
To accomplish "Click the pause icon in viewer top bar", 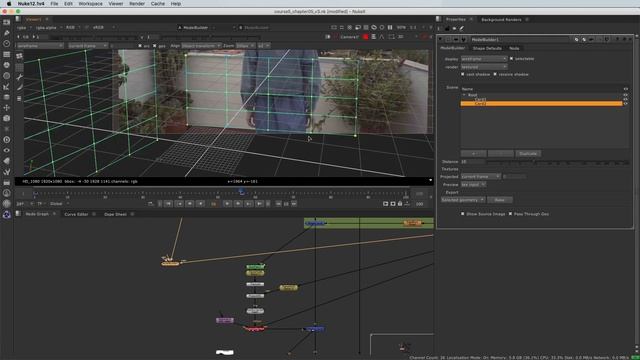I will 390,27.
